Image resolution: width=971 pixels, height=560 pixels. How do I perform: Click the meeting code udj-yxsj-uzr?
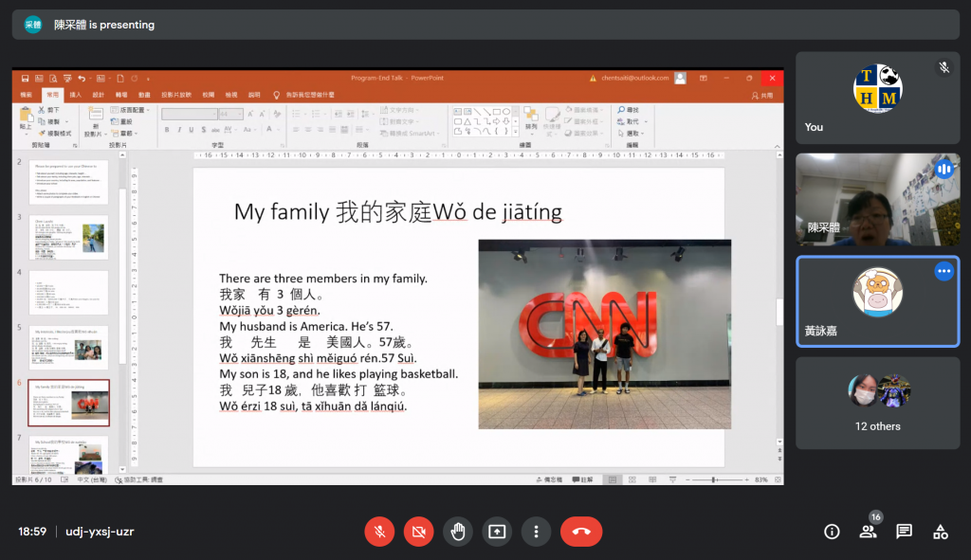click(100, 532)
